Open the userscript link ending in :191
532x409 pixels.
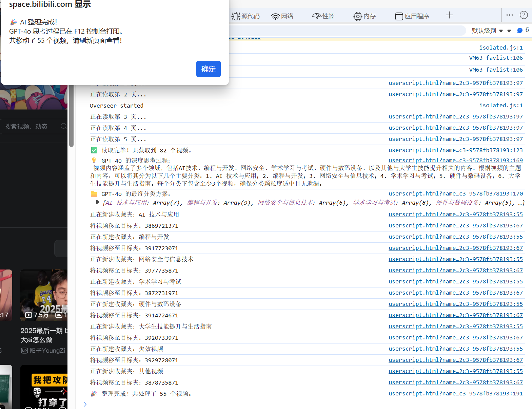(x=455, y=393)
